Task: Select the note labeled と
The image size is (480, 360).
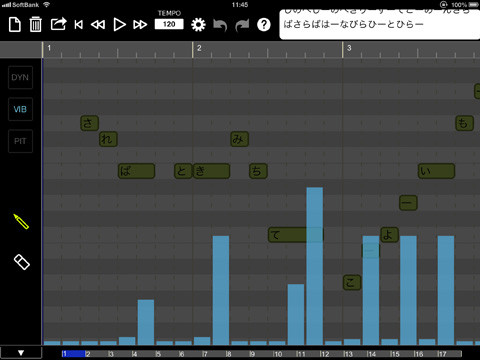Action: [x=183, y=171]
